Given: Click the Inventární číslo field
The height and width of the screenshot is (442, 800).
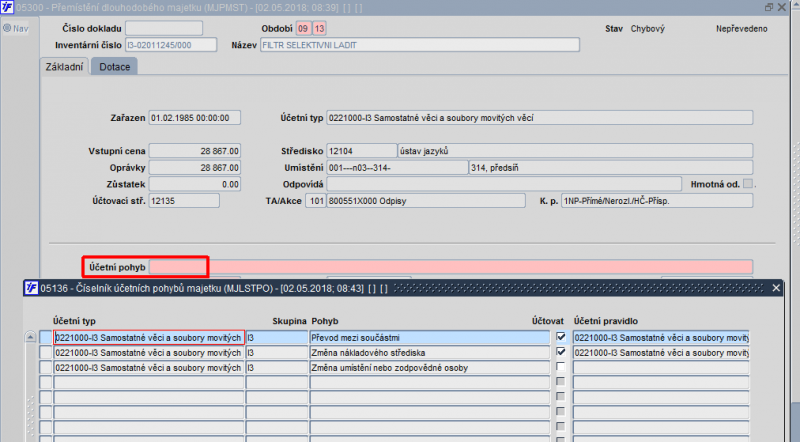Looking at the screenshot, I should point(171,45).
